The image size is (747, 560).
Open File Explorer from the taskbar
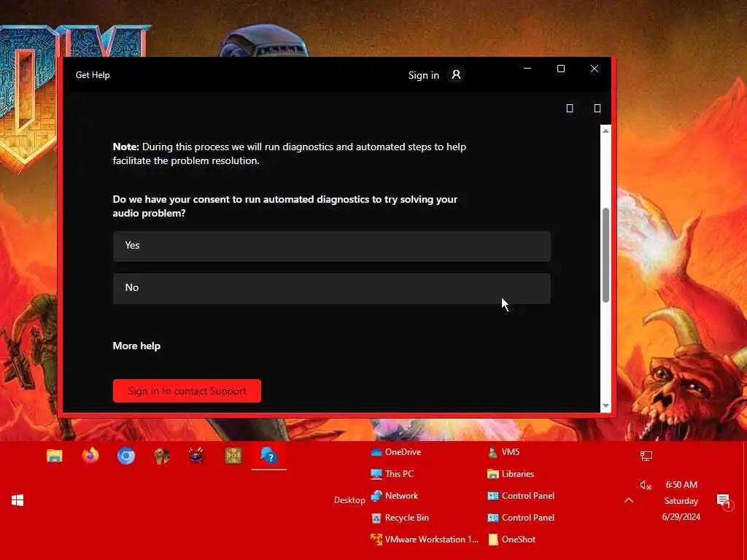(54, 456)
